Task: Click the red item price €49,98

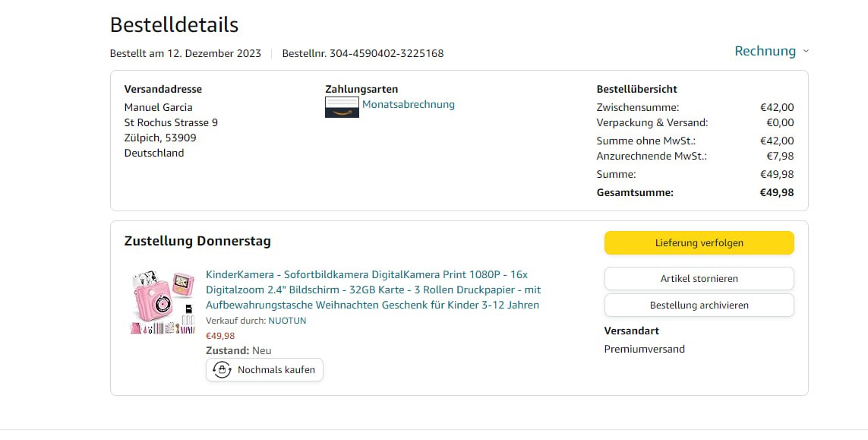Action: (220, 335)
